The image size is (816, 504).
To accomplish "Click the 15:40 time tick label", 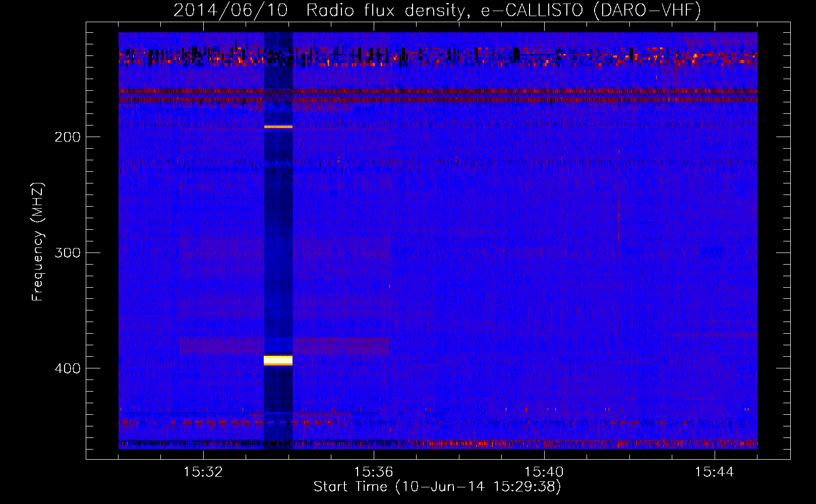I will [x=544, y=472].
